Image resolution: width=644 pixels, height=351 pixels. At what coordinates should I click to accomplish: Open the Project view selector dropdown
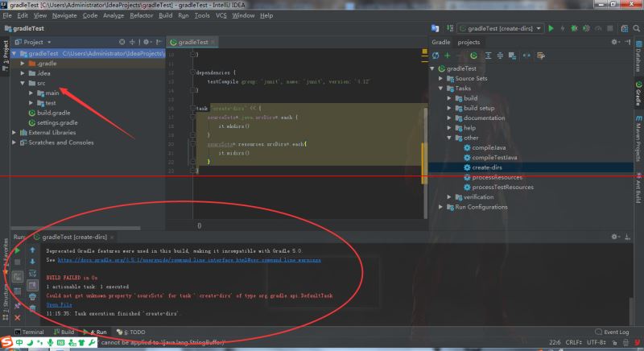click(33, 42)
